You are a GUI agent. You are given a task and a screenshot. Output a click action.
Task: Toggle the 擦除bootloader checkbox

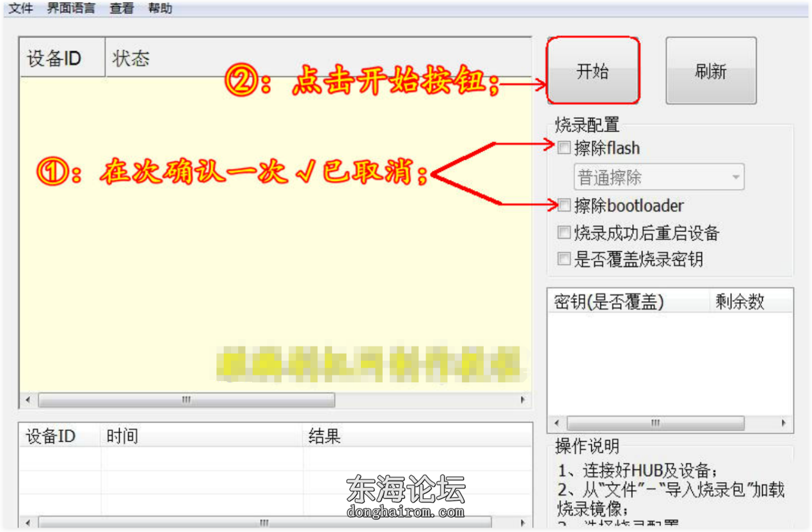pos(564,206)
